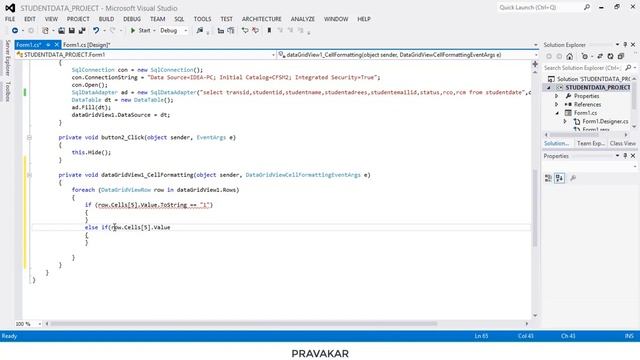Switch to the Team Explorer tab

(x=591, y=143)
